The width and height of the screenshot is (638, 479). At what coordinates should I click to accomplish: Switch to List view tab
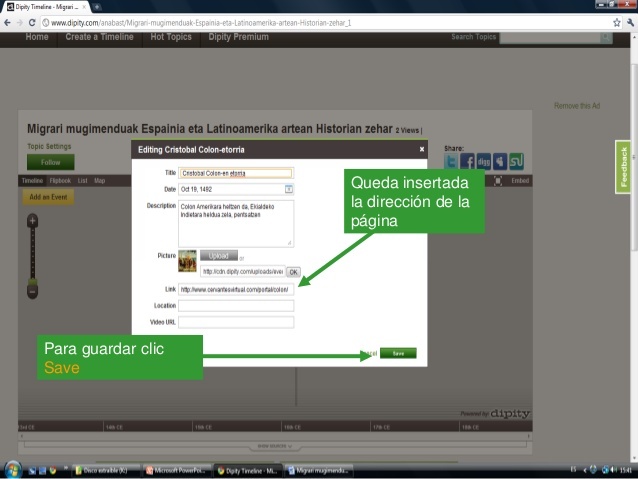tap(83, 181)
